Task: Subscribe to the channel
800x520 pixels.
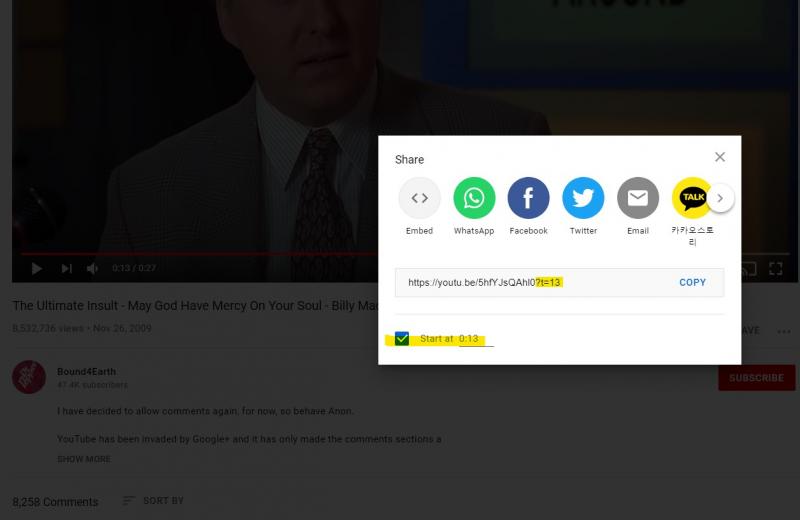Action: click(757, 378)
